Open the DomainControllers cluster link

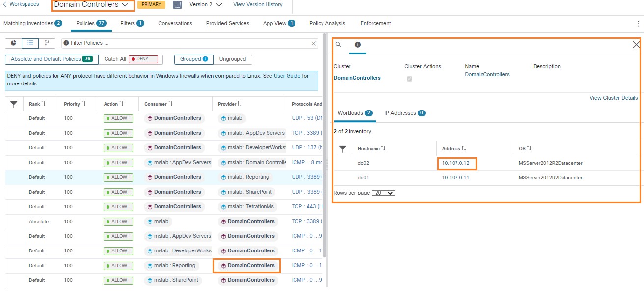click(x=357, y=78)
